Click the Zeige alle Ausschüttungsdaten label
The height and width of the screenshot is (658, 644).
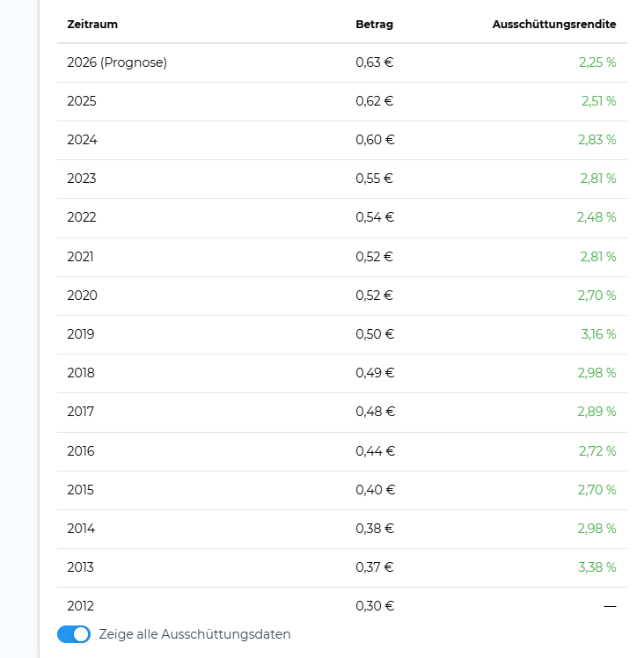[x=194, y=634]
